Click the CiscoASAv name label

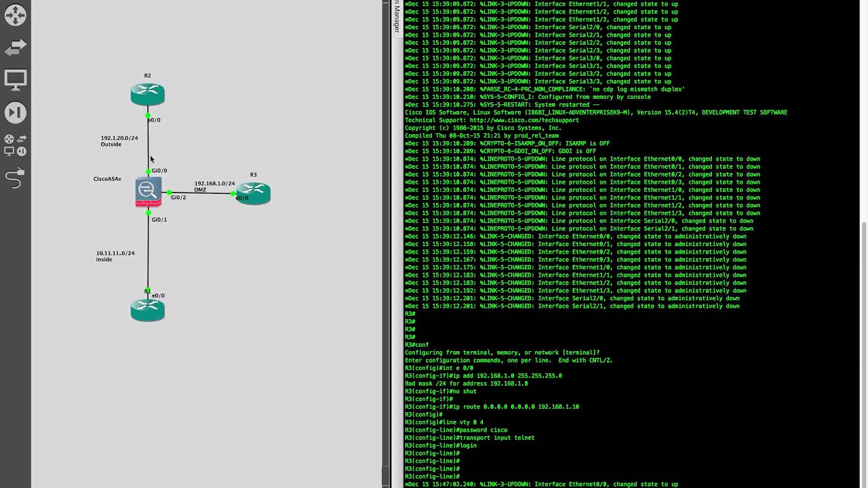pos(107,179)
